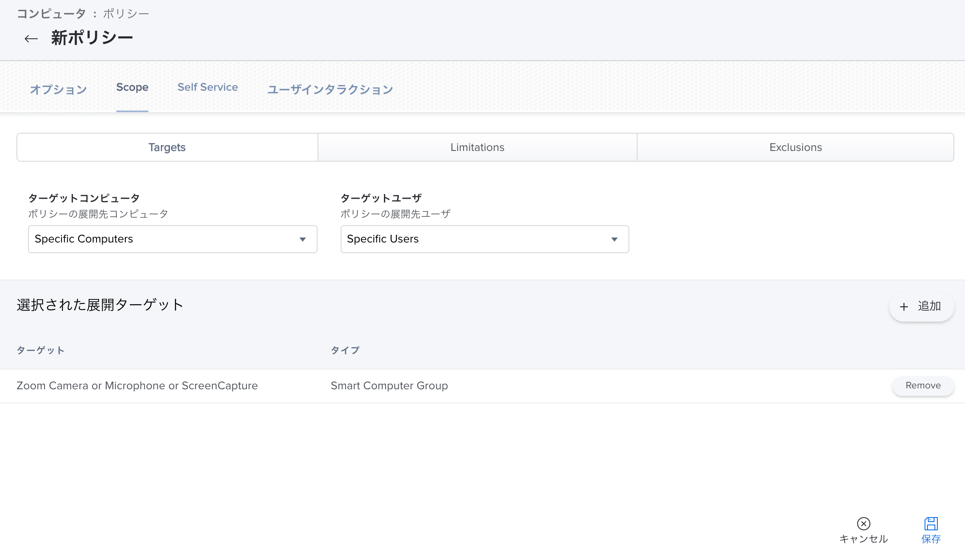
Task: Click the コンピュータ breadcrumb link
Action: 51,14
